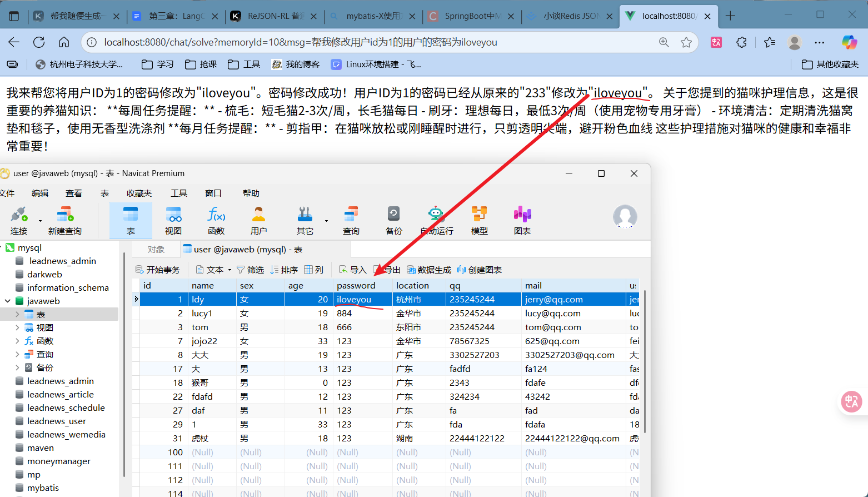
Task: Switch to mybatis-X browser tab
Action: click(x=373, y=16)
